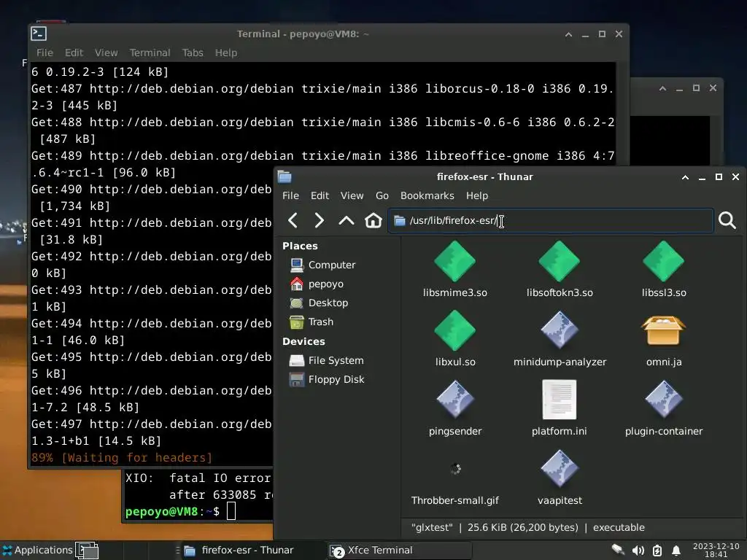This screenshot has width=747, height=560.
Task: Open Terminal window Help menu
Action: pos(226,52)
